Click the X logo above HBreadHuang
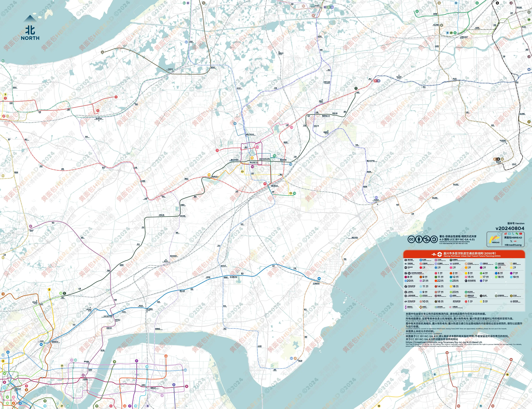 [x=511, y=241]
